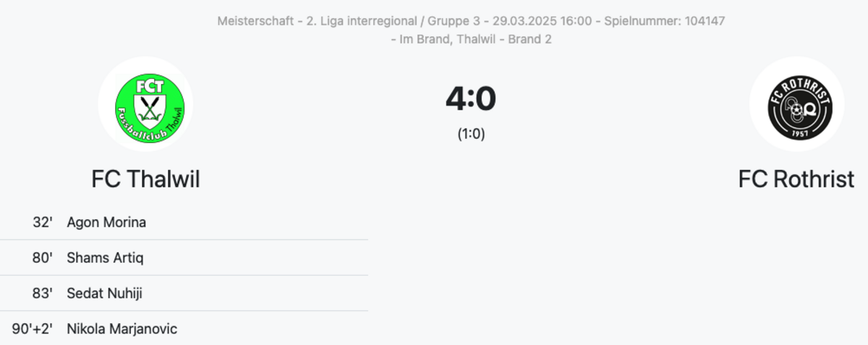
Task: Click the 80' goal minute marker
Action: click(x=43, y=257)
